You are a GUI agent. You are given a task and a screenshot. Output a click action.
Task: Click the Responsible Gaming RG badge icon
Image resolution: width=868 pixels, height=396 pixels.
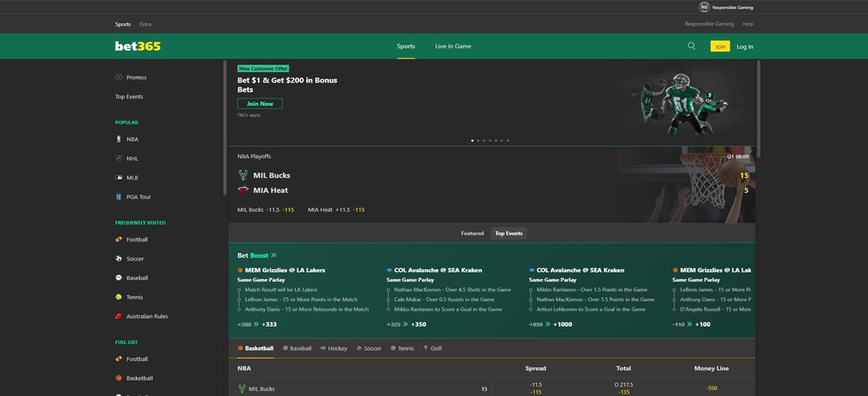[704, 7]
